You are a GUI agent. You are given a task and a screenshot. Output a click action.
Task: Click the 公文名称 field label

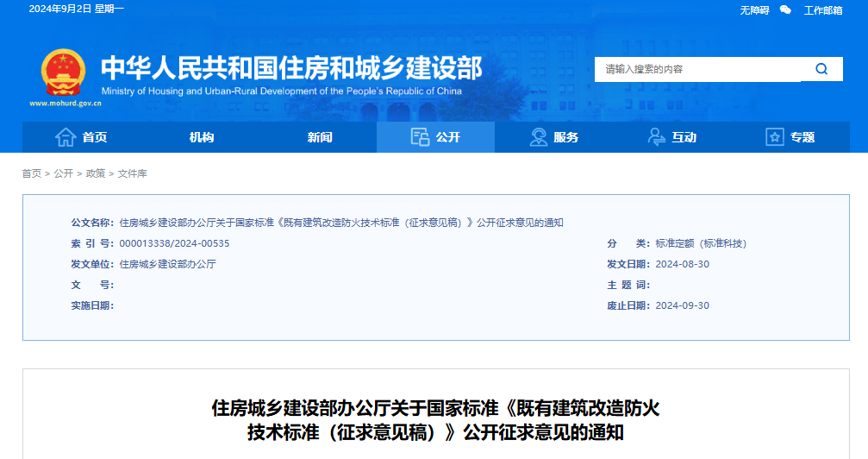[92, 223]
